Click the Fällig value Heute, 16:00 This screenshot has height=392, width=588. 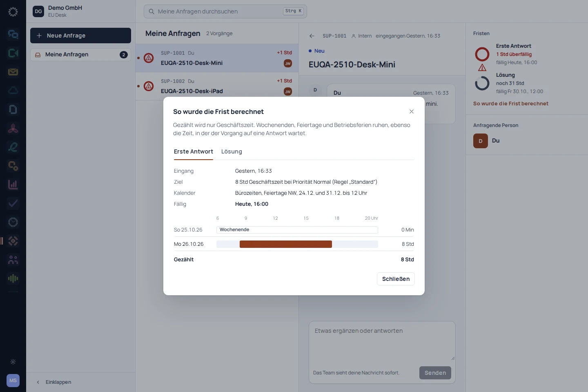tap(252, 204)
